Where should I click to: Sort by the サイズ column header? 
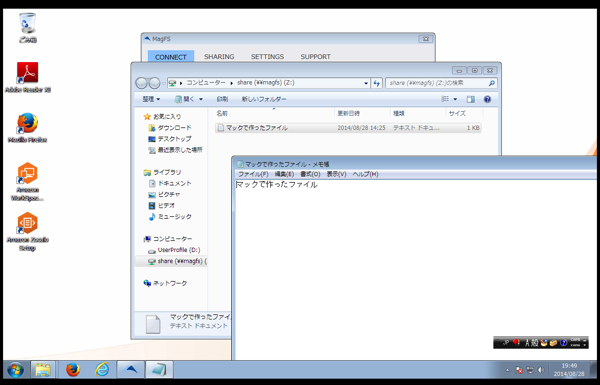point(465,113)
